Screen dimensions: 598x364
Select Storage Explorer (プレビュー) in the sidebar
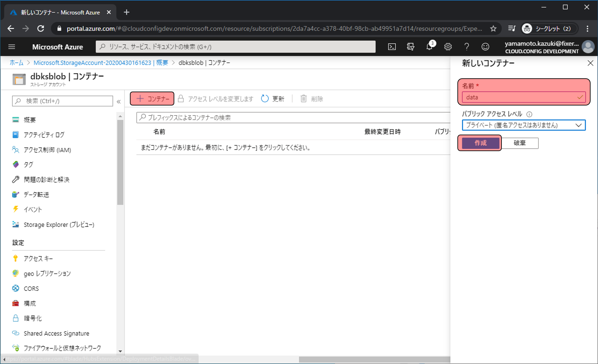[x=59, y=225]
